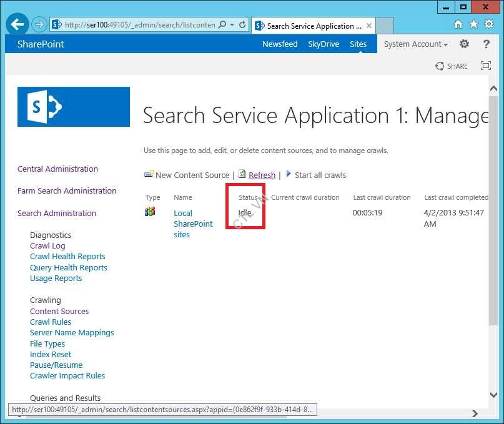This screenshot has height=424, width=504.
Task: Open SkyDrive in the top bar
Action: (x=324, y=44)
